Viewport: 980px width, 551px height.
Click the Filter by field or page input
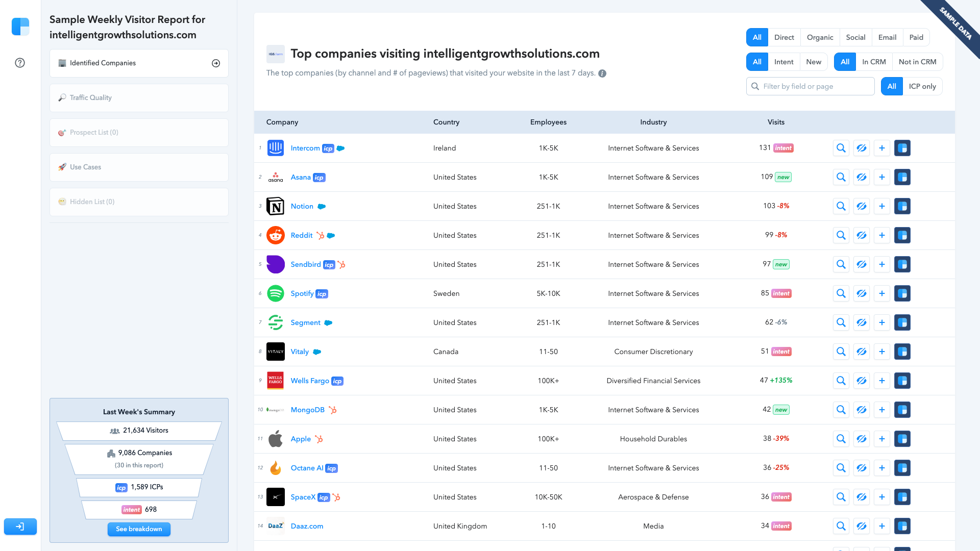(x=811, y=86)
